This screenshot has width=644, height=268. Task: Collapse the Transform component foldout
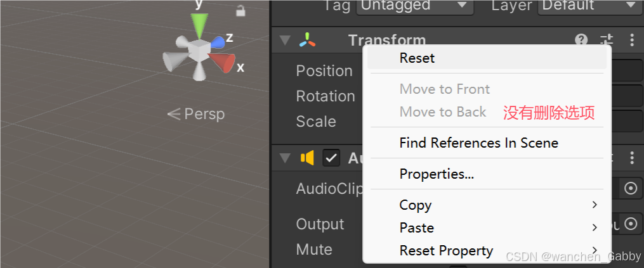[x=285, y=41]
